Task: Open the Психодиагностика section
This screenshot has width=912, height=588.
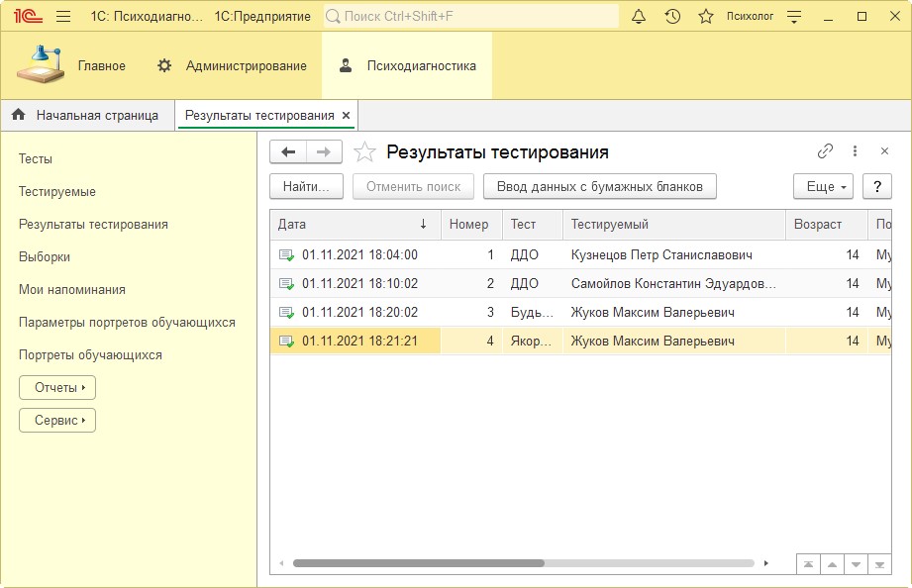Action: click(407, 66)
